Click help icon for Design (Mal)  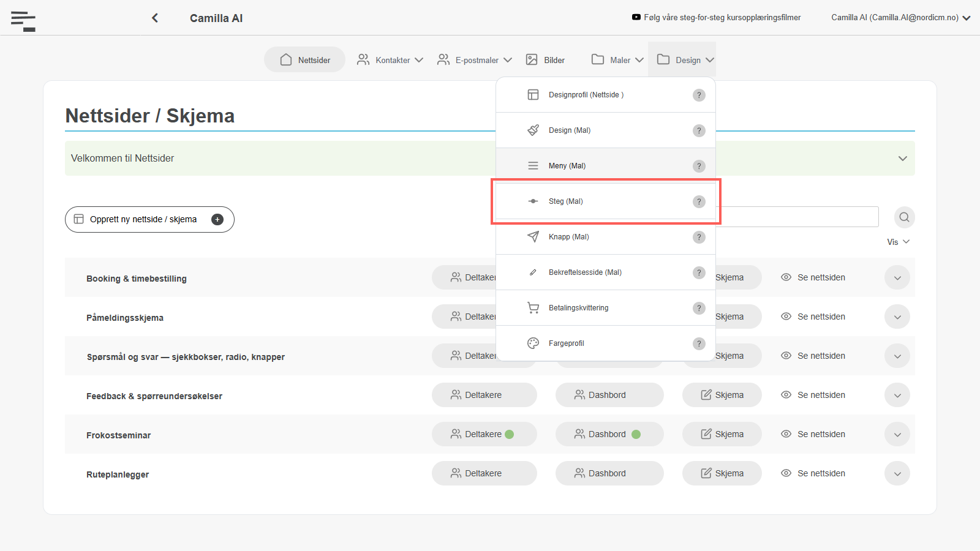pos(699,130)
